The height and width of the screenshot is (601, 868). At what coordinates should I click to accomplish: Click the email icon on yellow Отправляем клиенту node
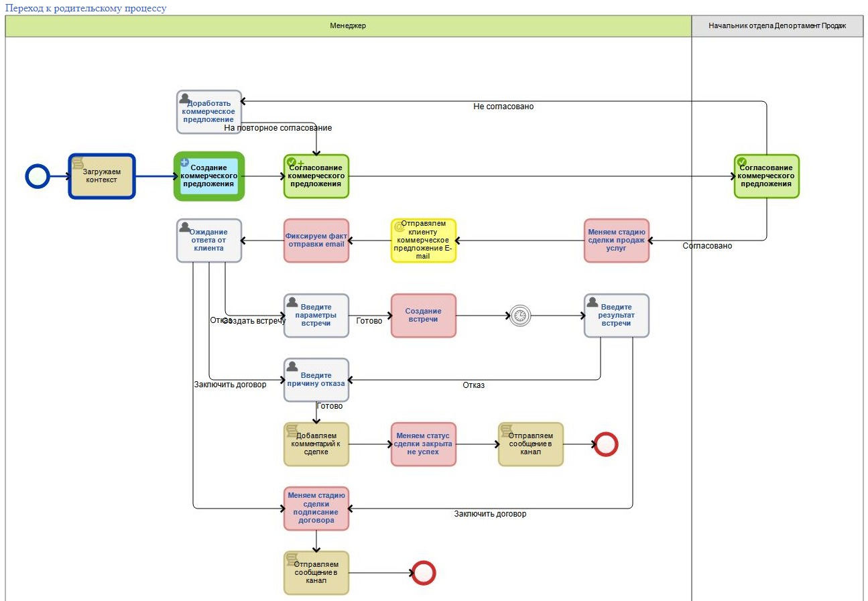click(399, 227)
